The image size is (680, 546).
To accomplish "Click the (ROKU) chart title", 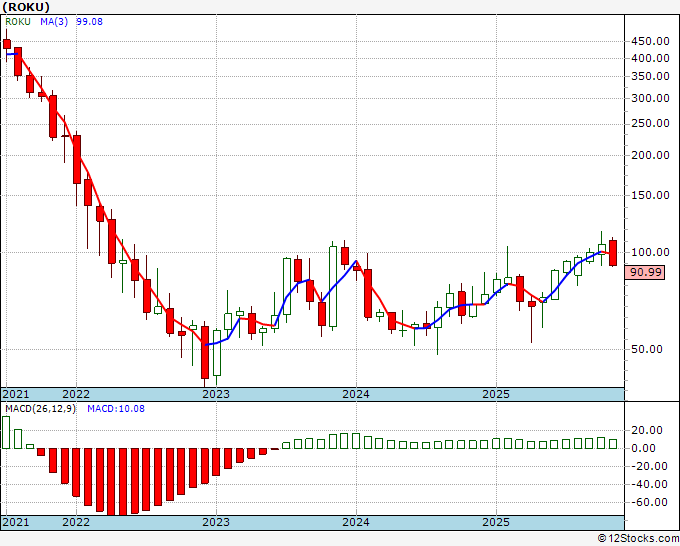I will [26, 7].
